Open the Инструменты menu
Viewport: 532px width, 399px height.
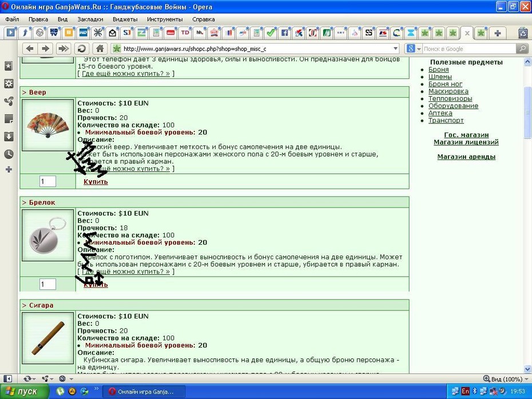coord(165,19)
